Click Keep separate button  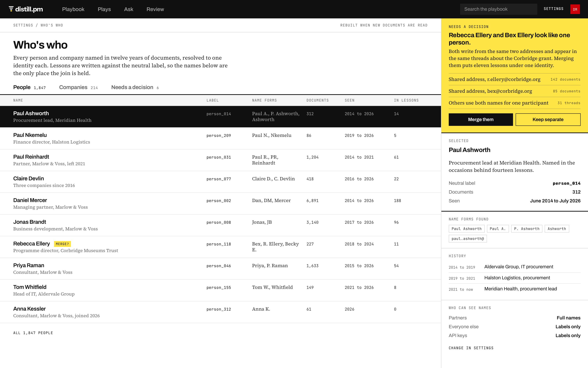548,119
